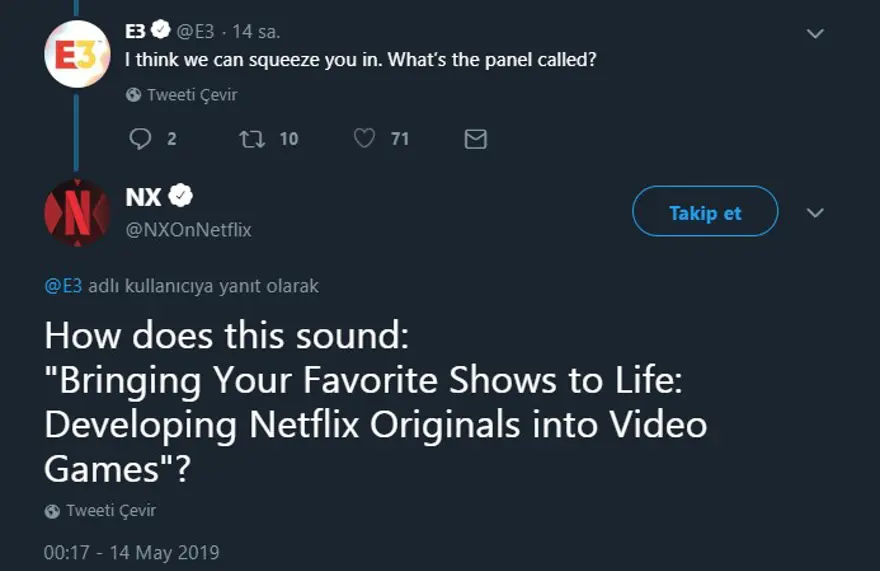
Task: Open the @NXOnNetflix handle link
Action: coord(188,230)
